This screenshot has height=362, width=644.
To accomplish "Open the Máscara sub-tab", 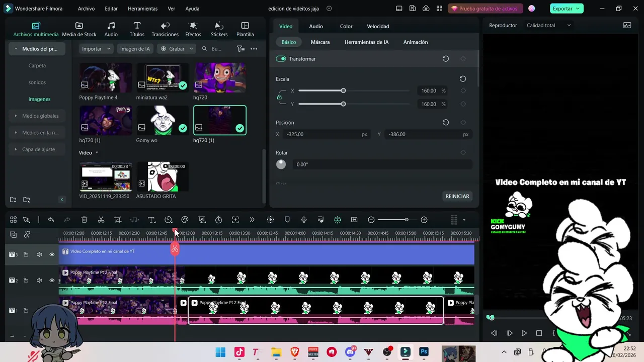I will [320, 42].
